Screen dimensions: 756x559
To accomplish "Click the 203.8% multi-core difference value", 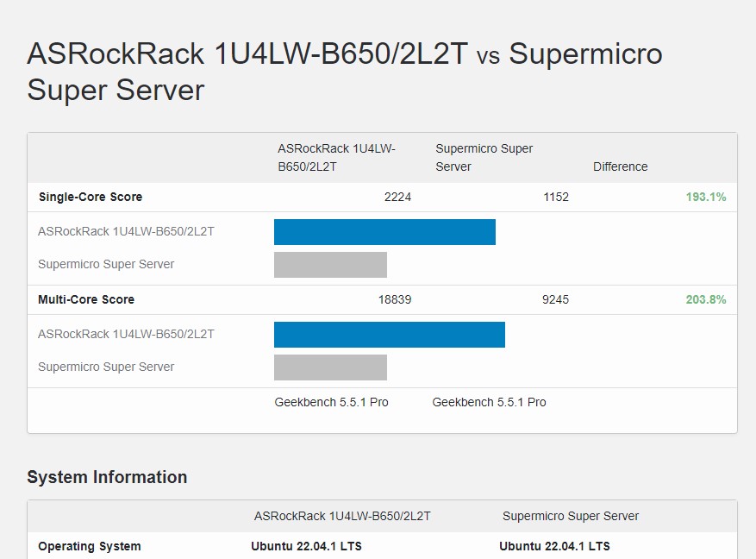I will coord(705,299).
